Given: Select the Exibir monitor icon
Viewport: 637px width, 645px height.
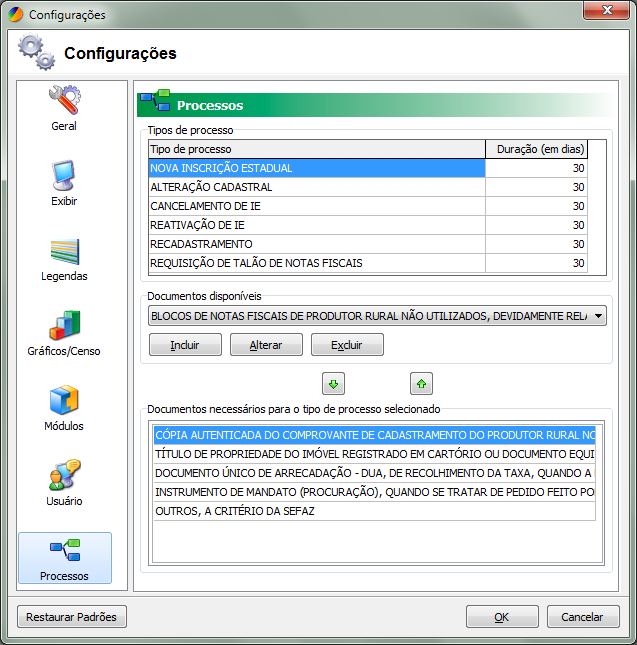Looking at the screenshot, I should point(64,176).
